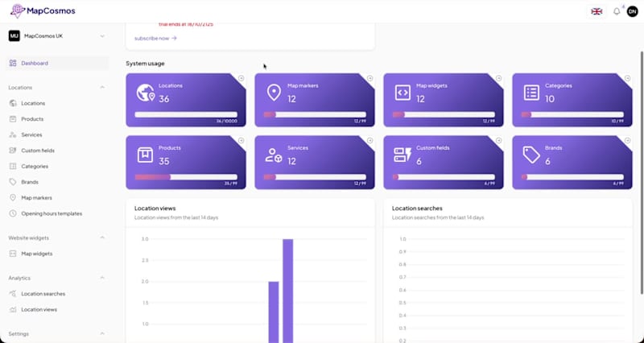Click the 'System usage' heading

click(145, 64)
